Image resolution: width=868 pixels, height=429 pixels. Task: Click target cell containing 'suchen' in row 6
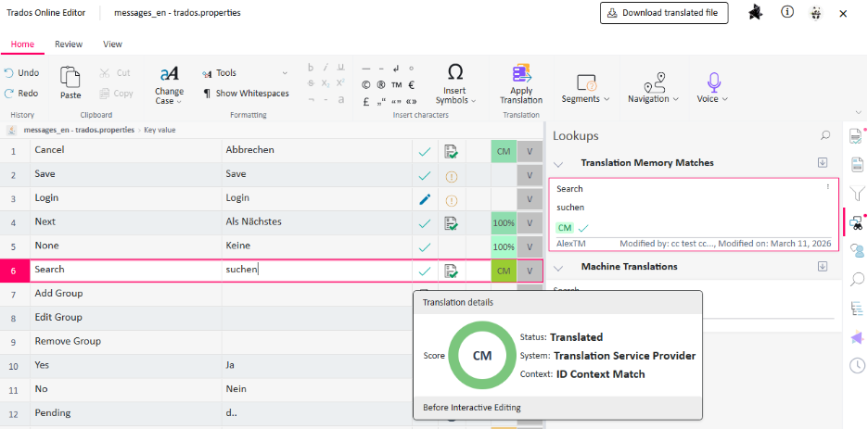[316, 271]
